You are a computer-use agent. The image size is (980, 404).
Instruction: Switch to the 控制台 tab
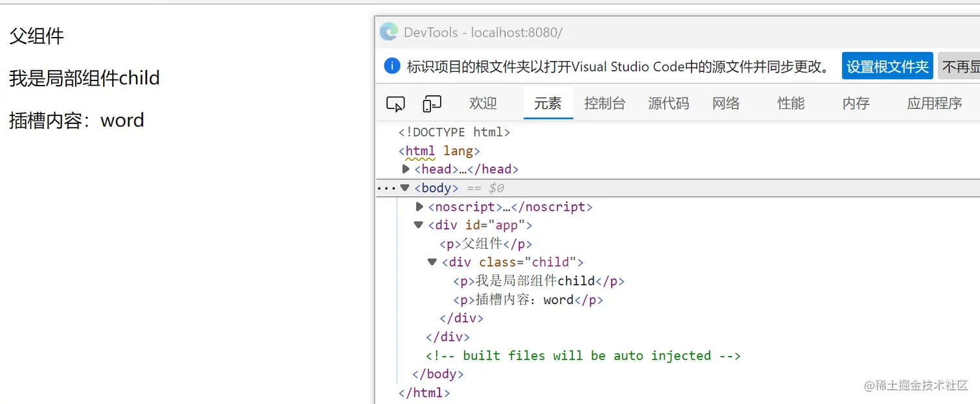coord(605,103)
